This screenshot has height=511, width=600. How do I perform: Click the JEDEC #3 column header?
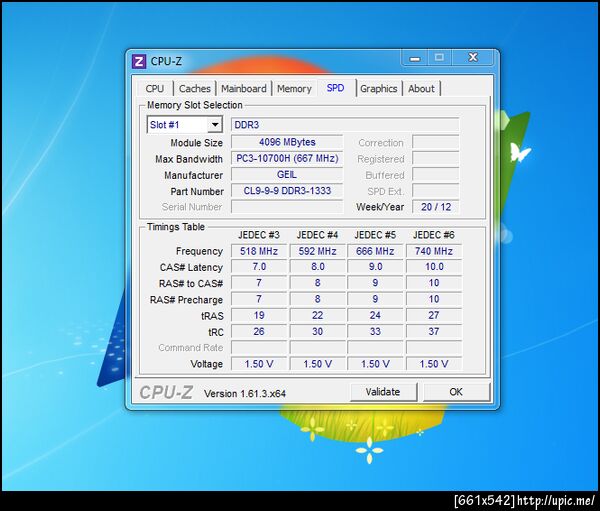[259, 235]
